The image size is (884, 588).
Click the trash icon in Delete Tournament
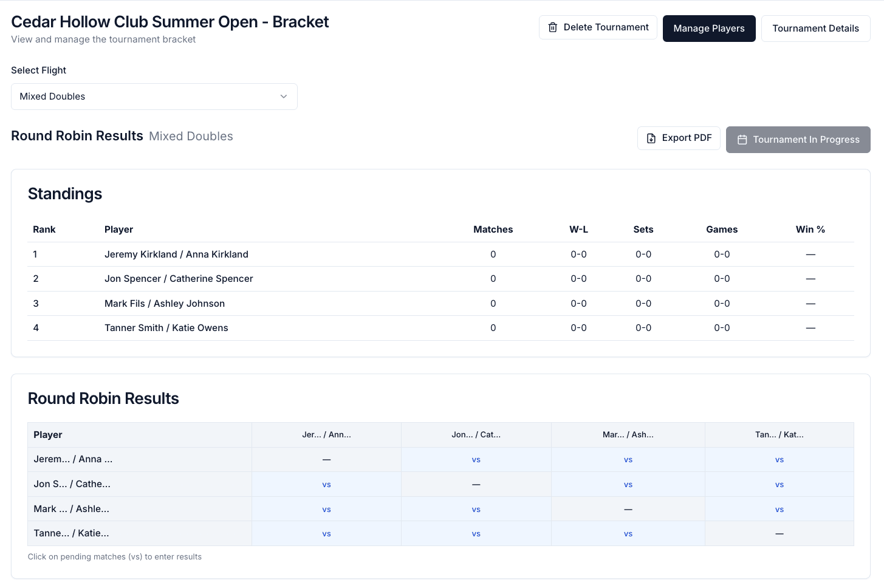click(553, 27)
